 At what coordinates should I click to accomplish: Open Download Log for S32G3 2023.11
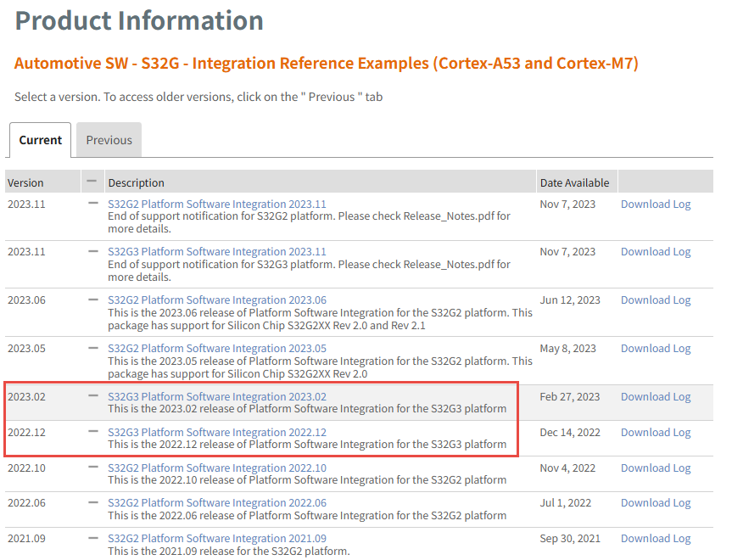pos(656,252)
